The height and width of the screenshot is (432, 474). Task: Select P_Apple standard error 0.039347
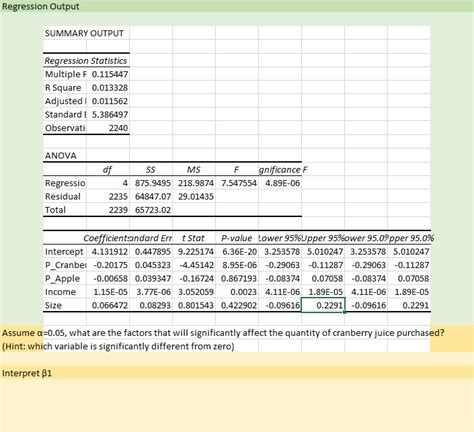pos(153,278)
